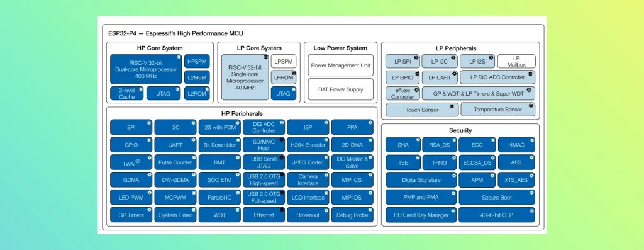Click GP & WDT & LP Timers & Super WDT
644x250 pixels.
point(479,93)
